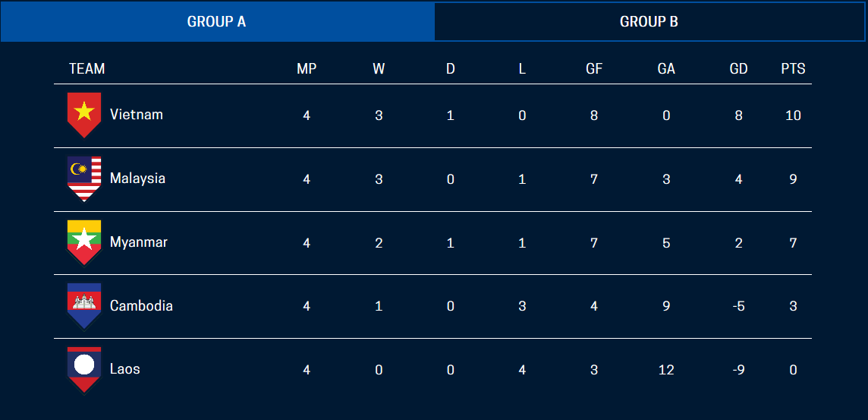Screen dimensions: 868x420
Task: Select the Myanmar team name
Action: pos(139,242)
